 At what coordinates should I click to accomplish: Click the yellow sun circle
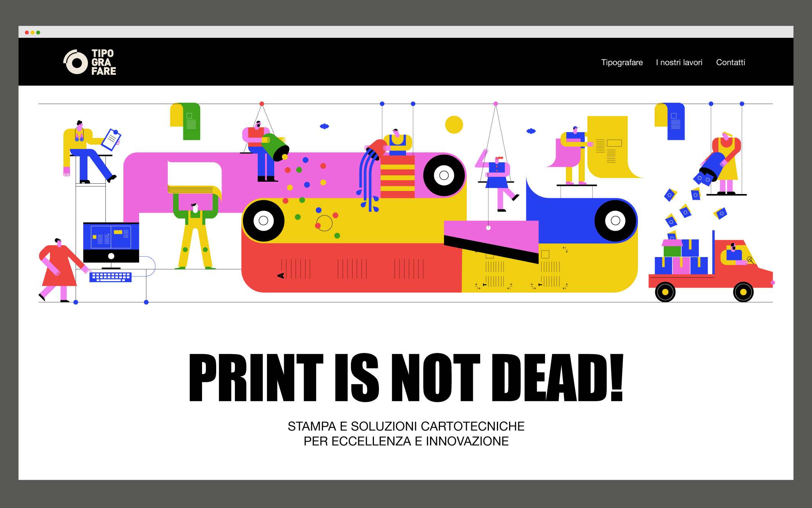coord(454,125)
